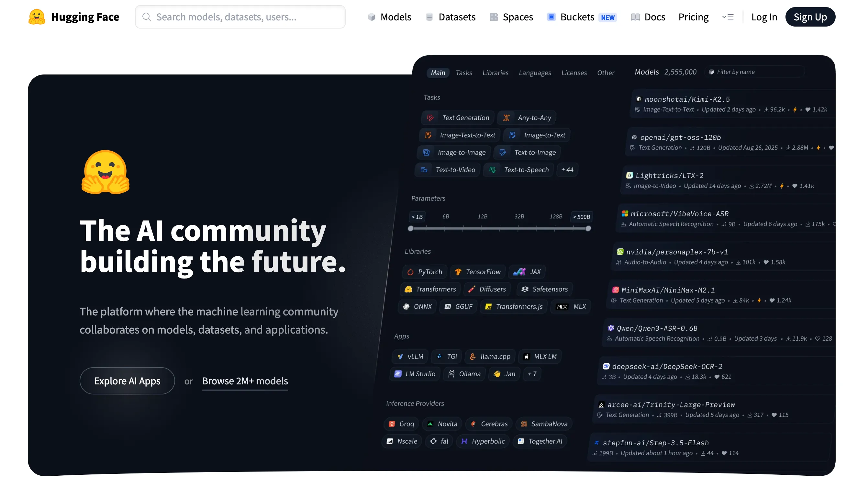Expand the +7 more apps chip

532,374
